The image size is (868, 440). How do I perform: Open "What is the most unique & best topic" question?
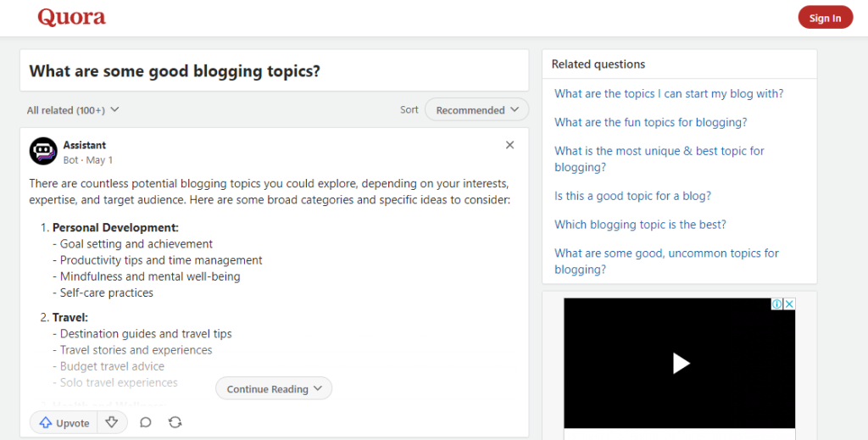coord(659,159)
